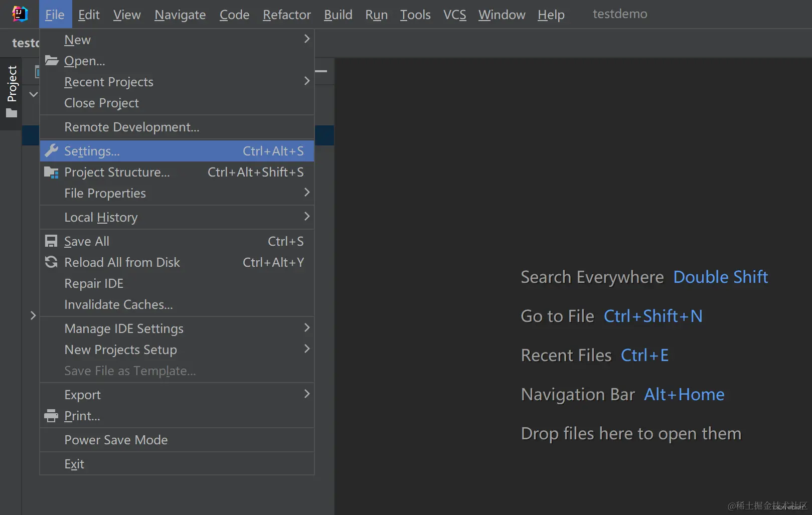
Task: Choose Reload All from Disk
Action: coord(177,262)
